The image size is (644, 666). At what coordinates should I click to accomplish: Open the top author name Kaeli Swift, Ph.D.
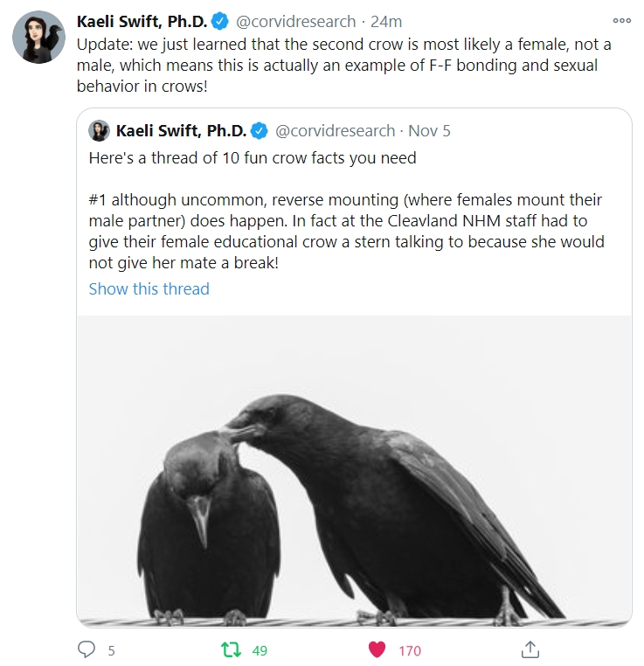pyautogui.click(x=142, y=21)
